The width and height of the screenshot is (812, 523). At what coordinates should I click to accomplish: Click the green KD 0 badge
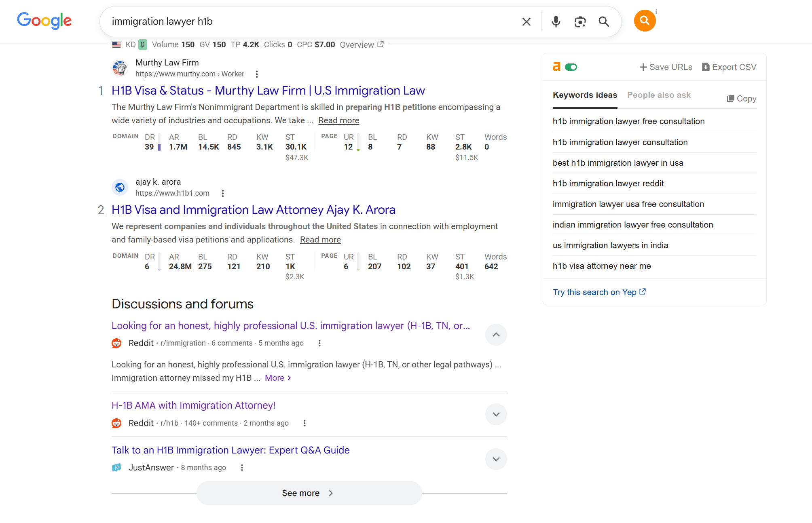coord(142,44)
